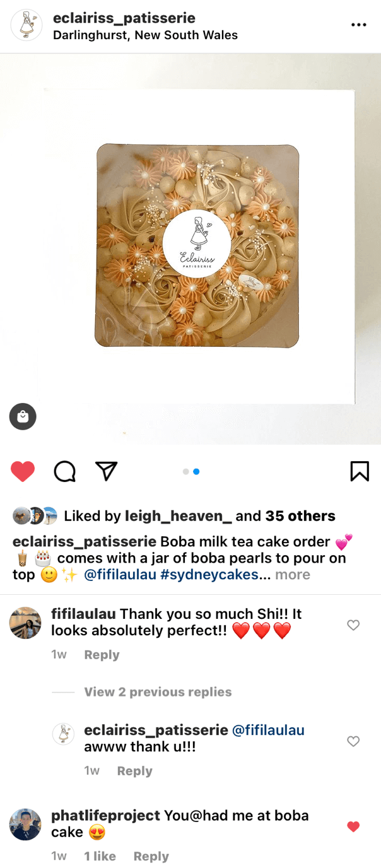View the '35 others' who liked
This screenshot has height=868, width=381.
pyautogui.click(x=300, y=516)
